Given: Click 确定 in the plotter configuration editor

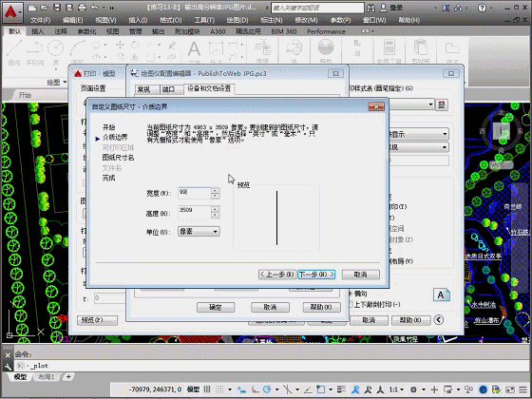Looking at the screenshot, I should pyautogui.click(x=216, y=308).
